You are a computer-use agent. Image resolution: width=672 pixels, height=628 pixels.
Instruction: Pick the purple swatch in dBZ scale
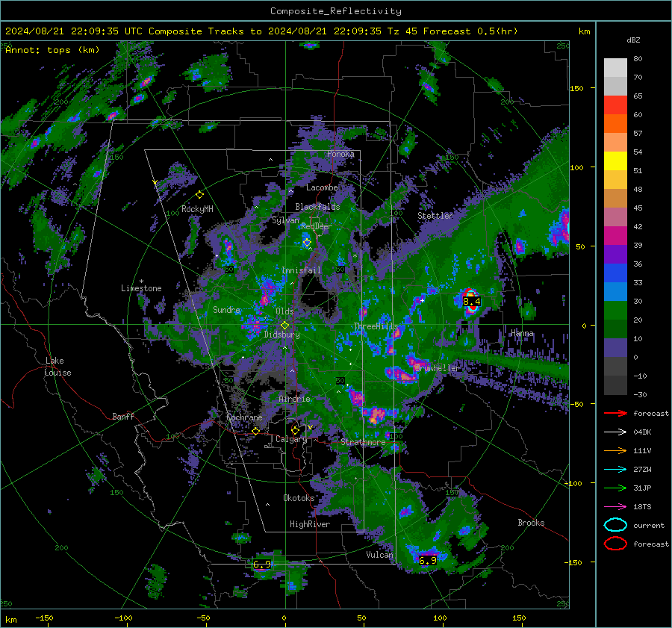(x=615, y=254)
